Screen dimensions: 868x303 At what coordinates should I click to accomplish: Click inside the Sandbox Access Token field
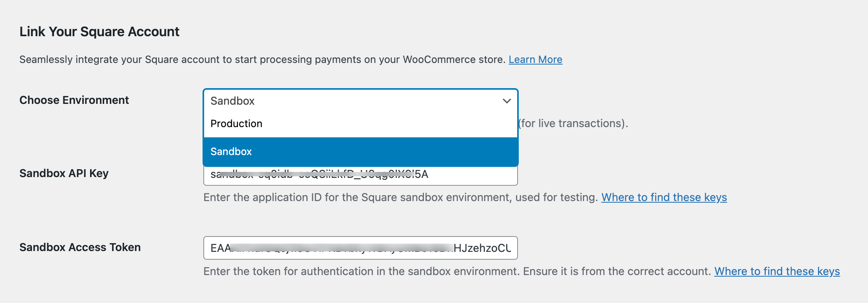[x=360, y=248]
